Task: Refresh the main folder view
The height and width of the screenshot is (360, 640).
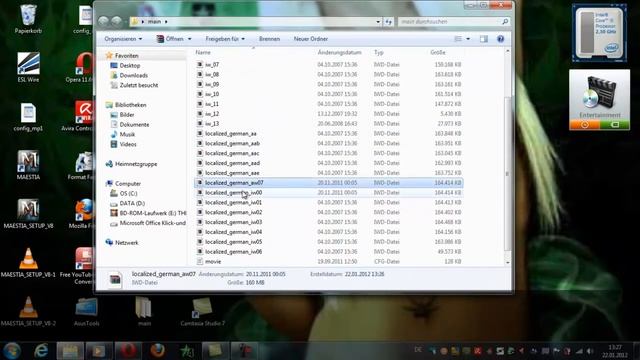Action: point(389,22)
